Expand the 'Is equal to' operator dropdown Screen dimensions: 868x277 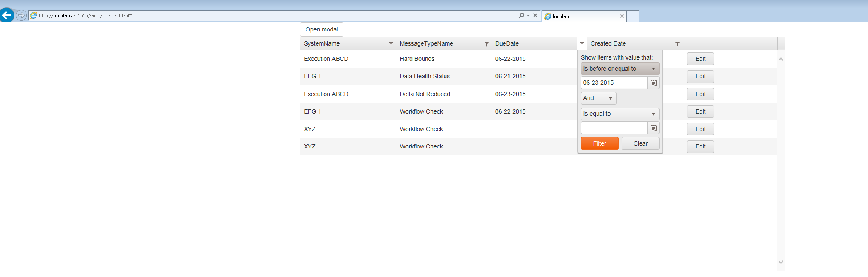620,114
